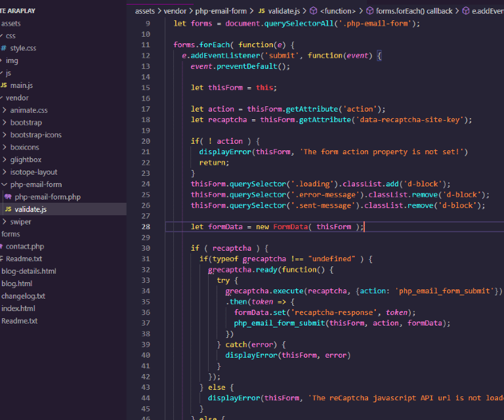Click the JS icon in the breadcrumb

[262, 11]
